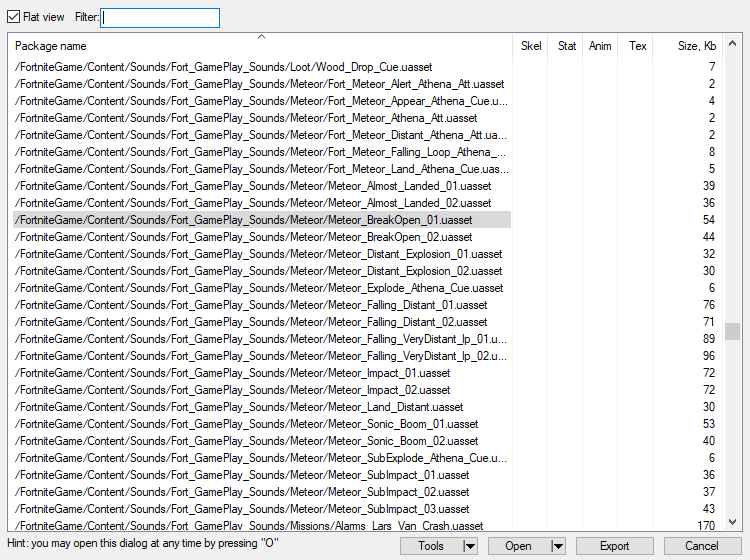Click the Cancel button

coord(704,546)
